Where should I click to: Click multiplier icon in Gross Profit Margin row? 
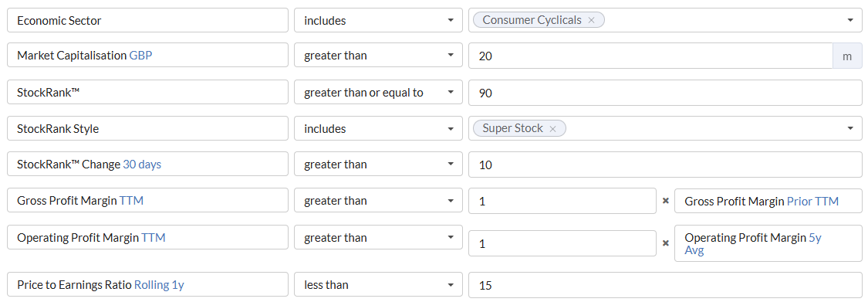pos(665,201)
